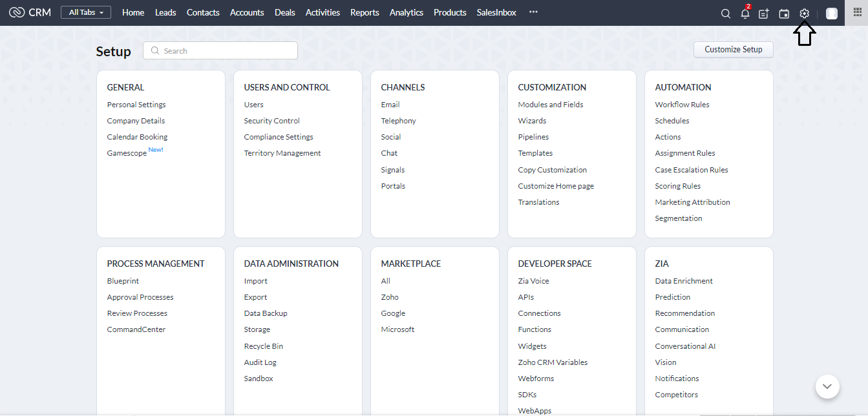Open Data Backup link

(266, 313)
